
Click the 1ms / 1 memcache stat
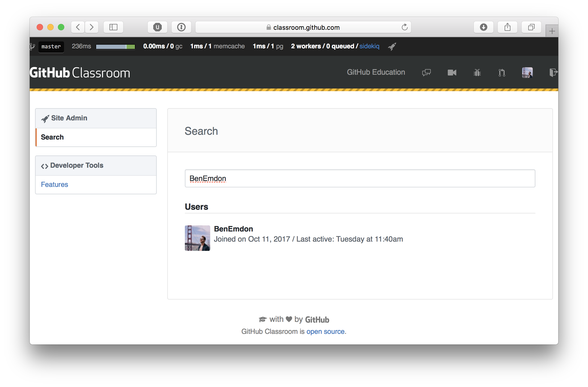217,46
